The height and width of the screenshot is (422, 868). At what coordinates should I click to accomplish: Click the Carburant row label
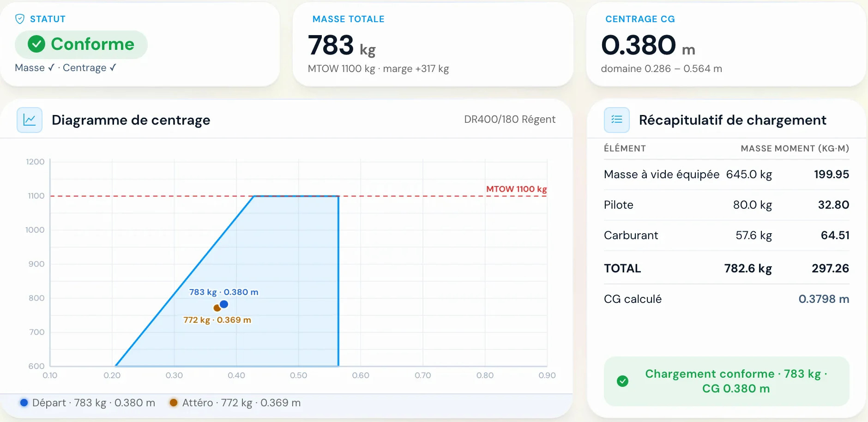pos(631,235)
